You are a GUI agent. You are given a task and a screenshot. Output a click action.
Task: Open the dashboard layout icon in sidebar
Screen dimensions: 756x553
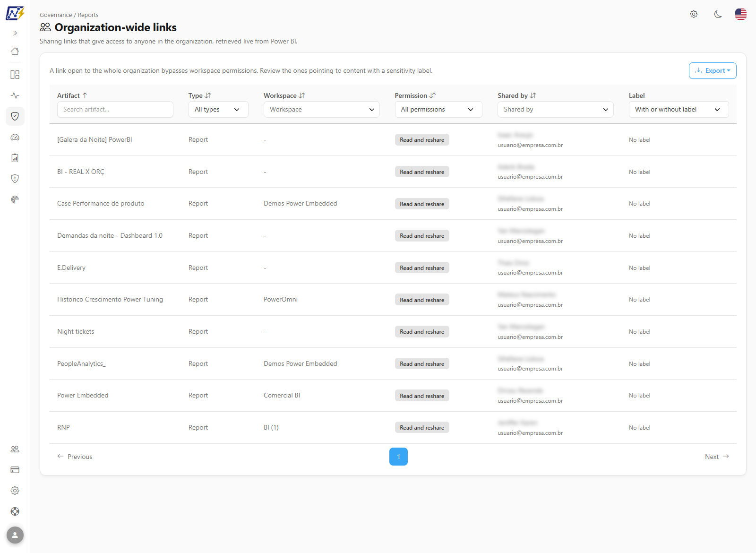pyautogui.click(x=15, y=75)
